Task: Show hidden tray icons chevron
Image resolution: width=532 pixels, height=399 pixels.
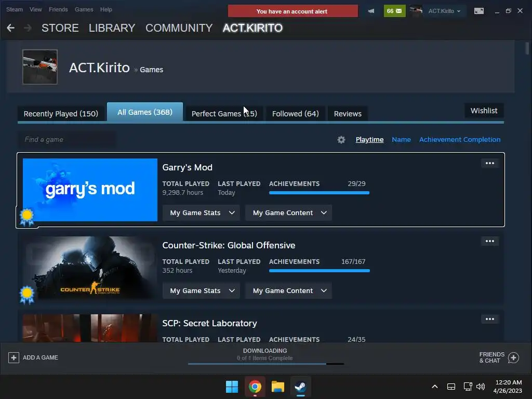Action: [435, 387]
